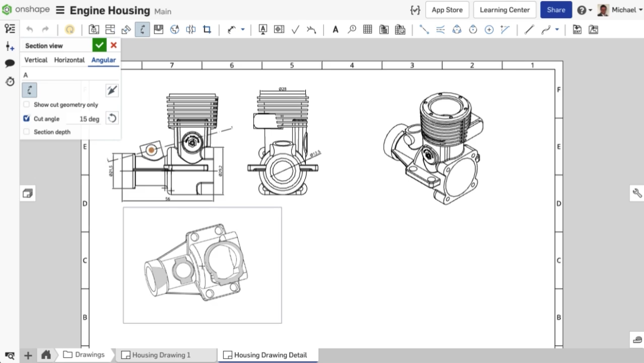
Task: Select the Weld symbol tool
Action: pos(311,30)
